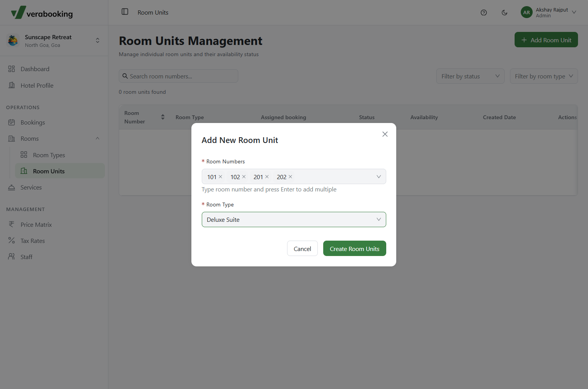Remove room number 102 tag

coord(244,177)
